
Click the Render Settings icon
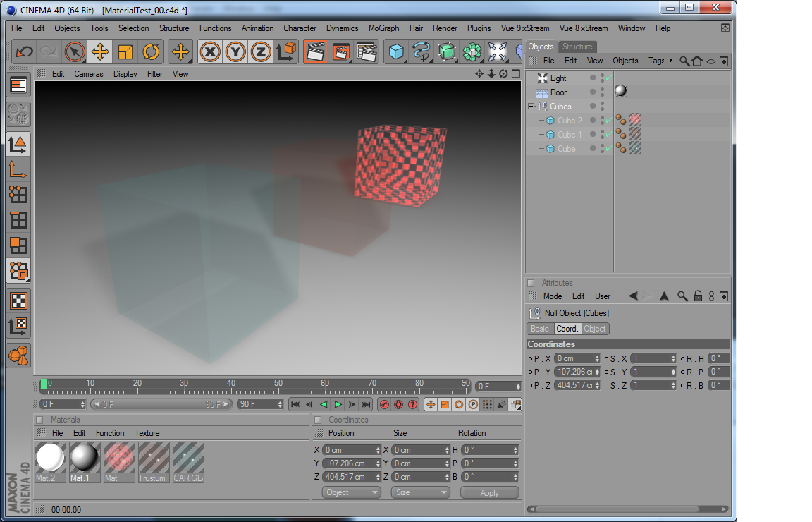pyautogui.click(x=367, y=51)
